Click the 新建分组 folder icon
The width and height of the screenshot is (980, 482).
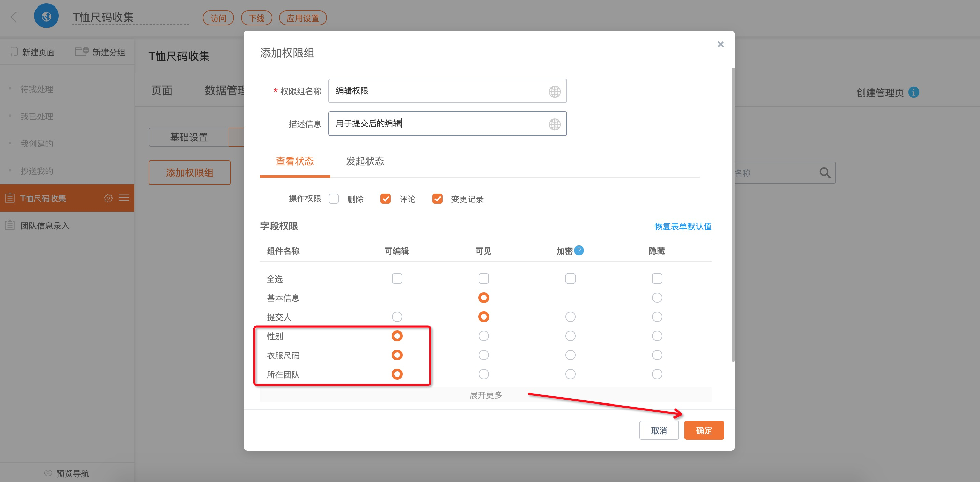pos(82,52)
